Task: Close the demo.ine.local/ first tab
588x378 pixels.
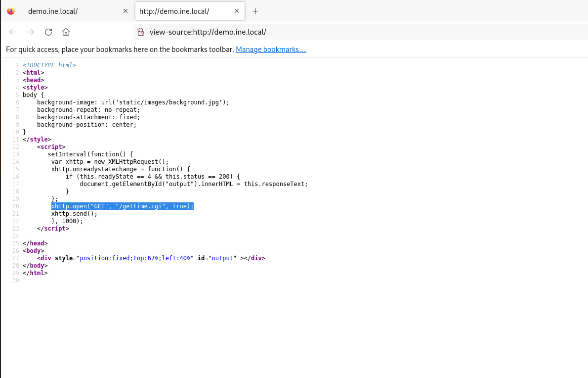Action: pos(125,11)
